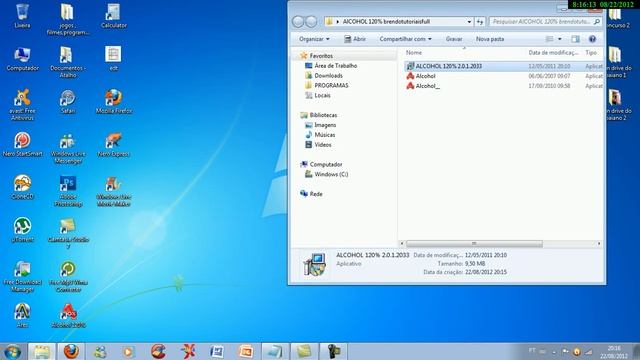Select the Adobe Photoshop desktop shortcut

pyautogui.click(x=68, y=191)
